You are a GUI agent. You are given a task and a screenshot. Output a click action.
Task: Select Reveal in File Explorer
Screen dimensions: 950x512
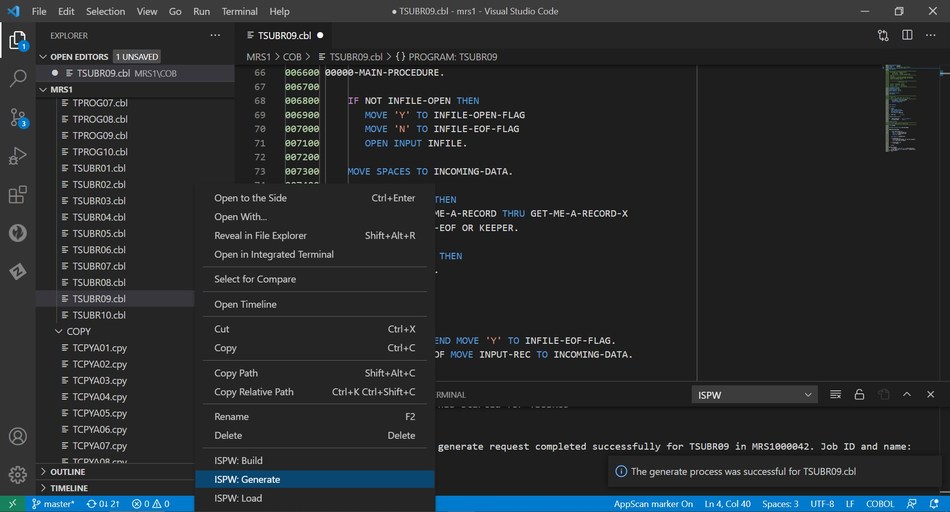tap(315, 236)
